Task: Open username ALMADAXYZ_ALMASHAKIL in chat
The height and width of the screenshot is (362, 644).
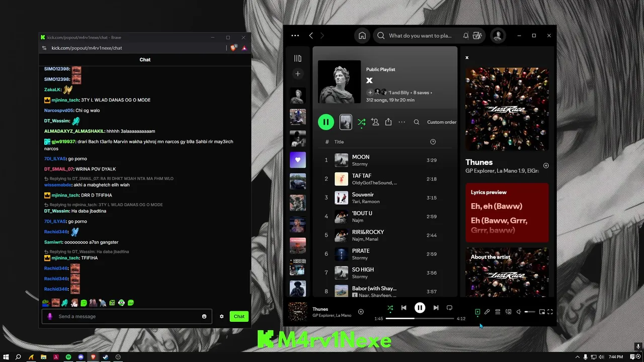Action: (74, 131)
